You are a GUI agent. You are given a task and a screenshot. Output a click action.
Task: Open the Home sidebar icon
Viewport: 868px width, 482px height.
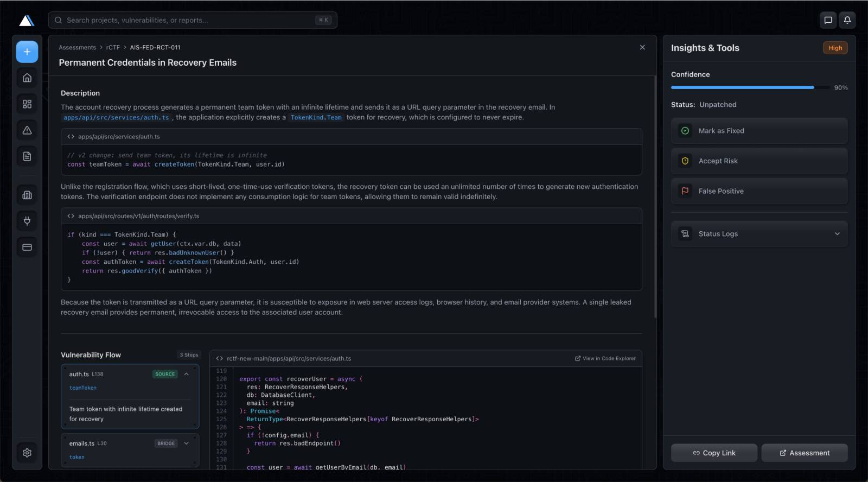click(x=27, y=78)
